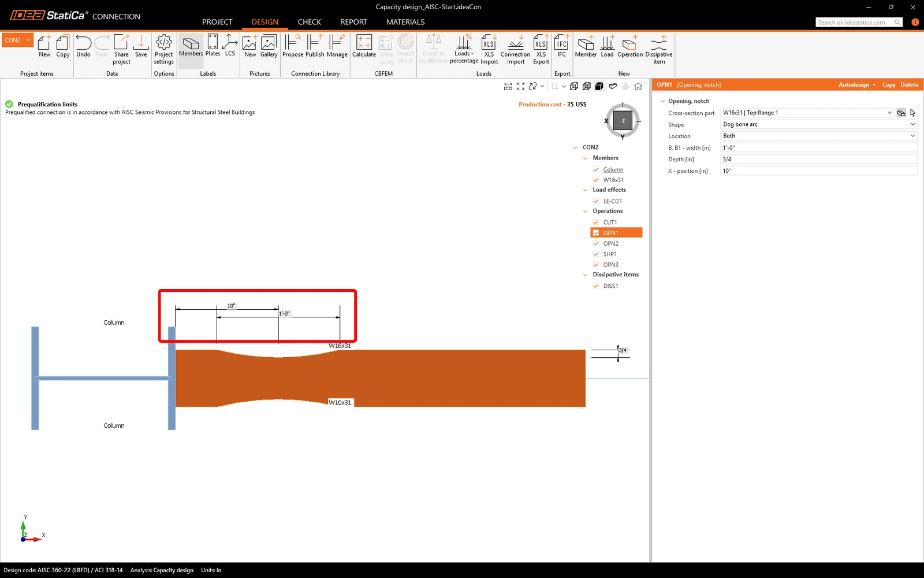Open the Location dropdown
Image resolution: width=924 pixels, height=578 pixels.
(x=819, y=136)
